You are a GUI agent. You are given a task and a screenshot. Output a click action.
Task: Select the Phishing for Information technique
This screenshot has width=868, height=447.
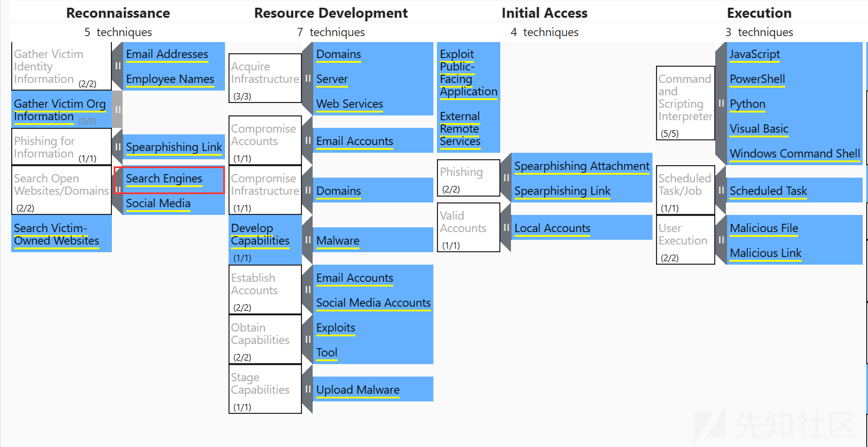click(61, 147)
